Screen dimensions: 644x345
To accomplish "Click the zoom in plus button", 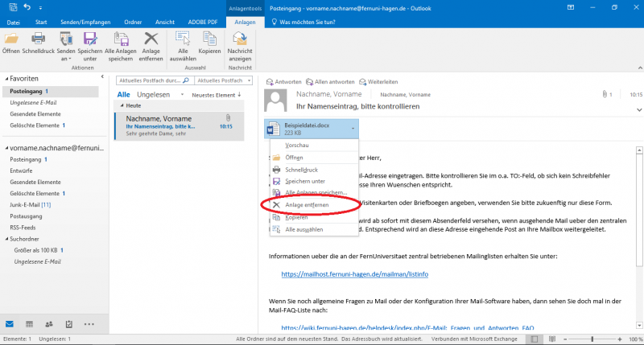I will 620,339.
